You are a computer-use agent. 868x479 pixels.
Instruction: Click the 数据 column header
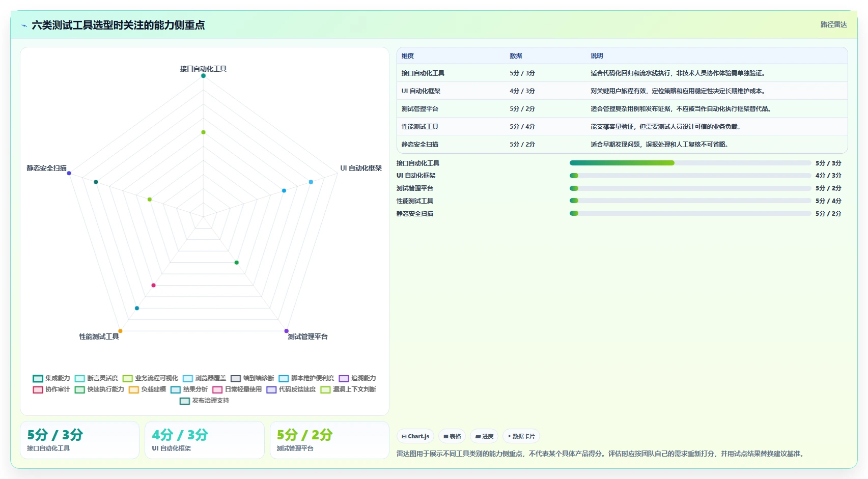pos(516,56)
